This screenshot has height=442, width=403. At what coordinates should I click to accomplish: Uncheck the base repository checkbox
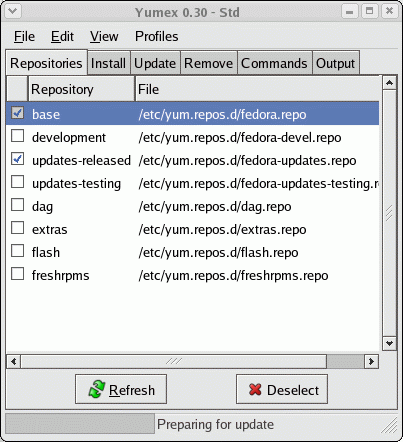(x=17, y=113)
